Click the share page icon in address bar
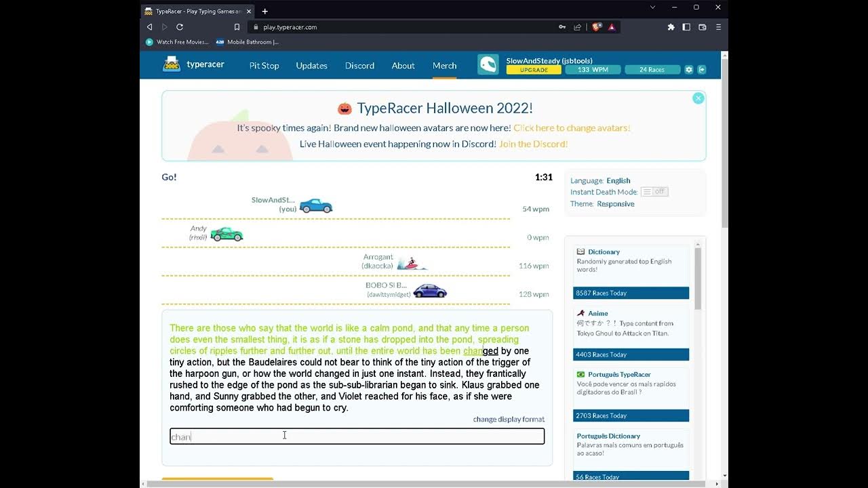 coord(577,27)
